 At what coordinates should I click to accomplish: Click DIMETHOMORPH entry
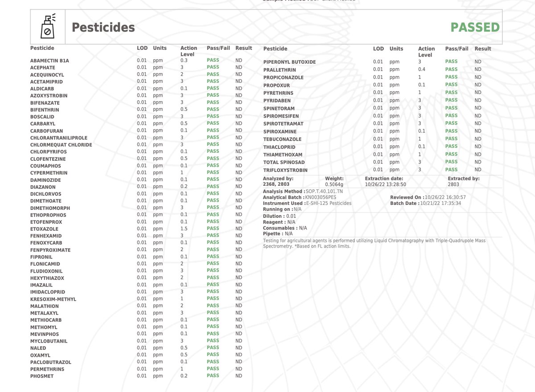(50, 208)
